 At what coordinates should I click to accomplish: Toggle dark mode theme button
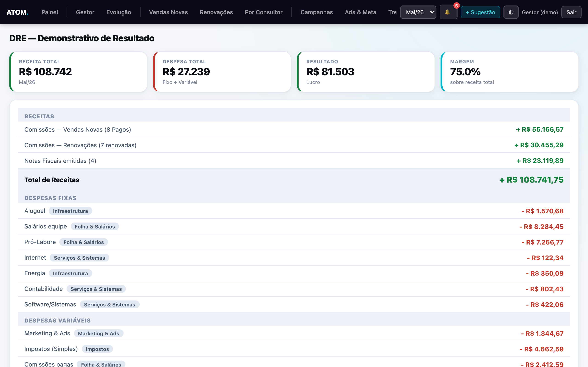511,12
